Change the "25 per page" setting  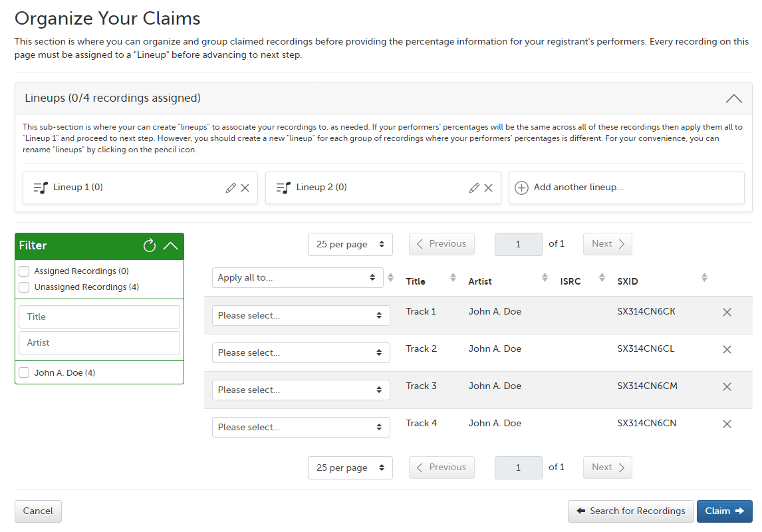coord(350,244)
